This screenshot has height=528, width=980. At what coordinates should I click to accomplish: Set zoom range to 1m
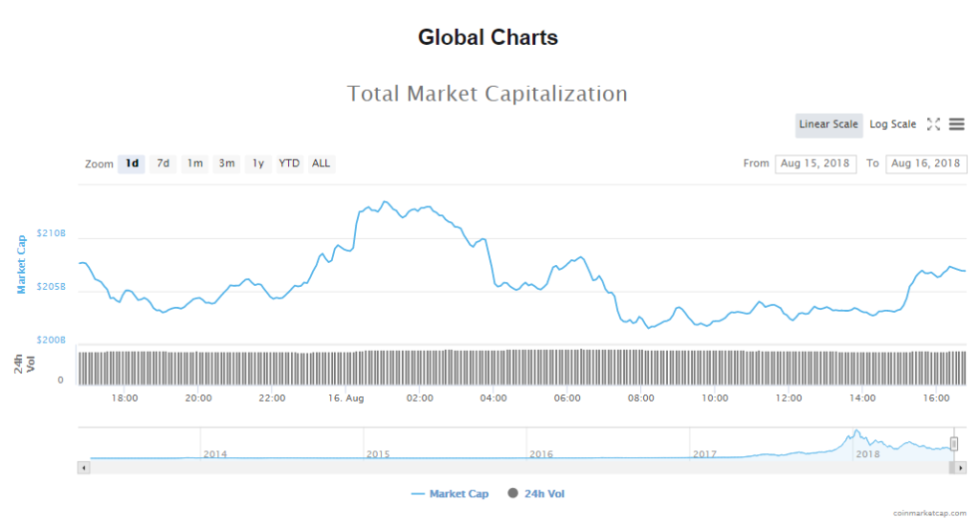coord(195,164)
